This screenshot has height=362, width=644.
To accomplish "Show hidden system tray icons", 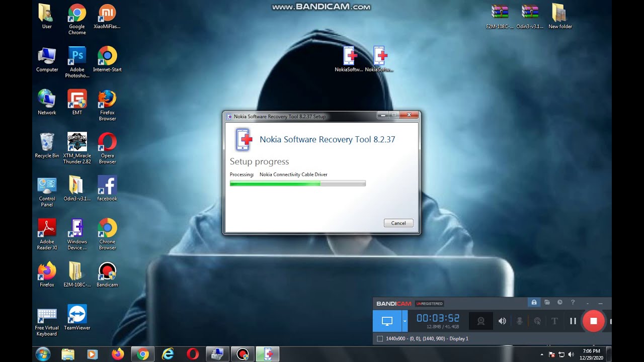I will (542, 354).
